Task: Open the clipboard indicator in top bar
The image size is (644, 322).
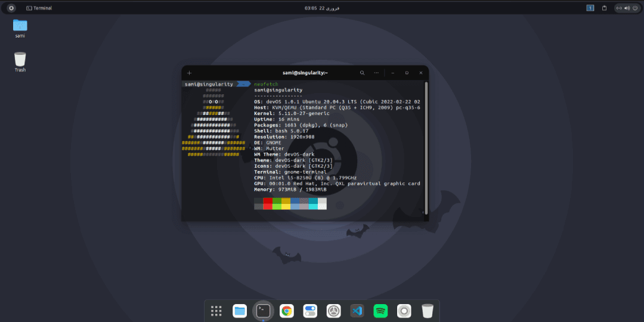Action: [604, 8]
